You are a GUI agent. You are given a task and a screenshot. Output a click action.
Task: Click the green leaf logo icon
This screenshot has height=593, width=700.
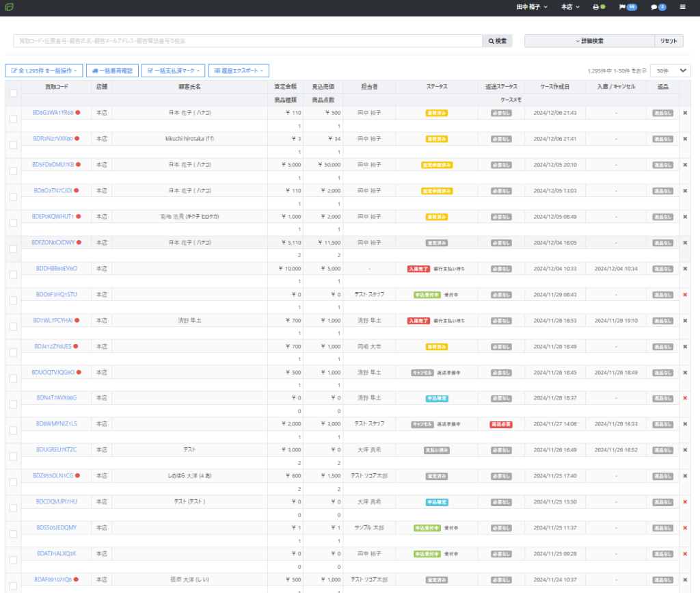pyautogui.click(x=9, y=7)
